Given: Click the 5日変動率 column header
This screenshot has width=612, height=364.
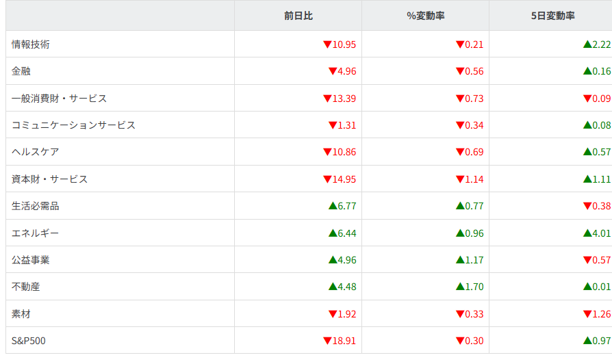Looking at the screenshot, I should (552, 16).
